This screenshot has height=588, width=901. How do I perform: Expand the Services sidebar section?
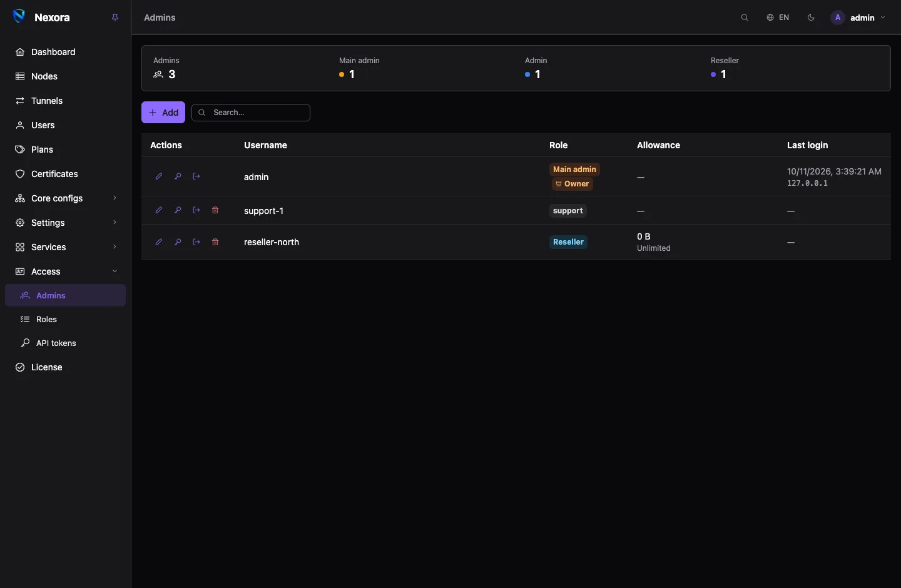pyautogui.click(x=65, y=247)
